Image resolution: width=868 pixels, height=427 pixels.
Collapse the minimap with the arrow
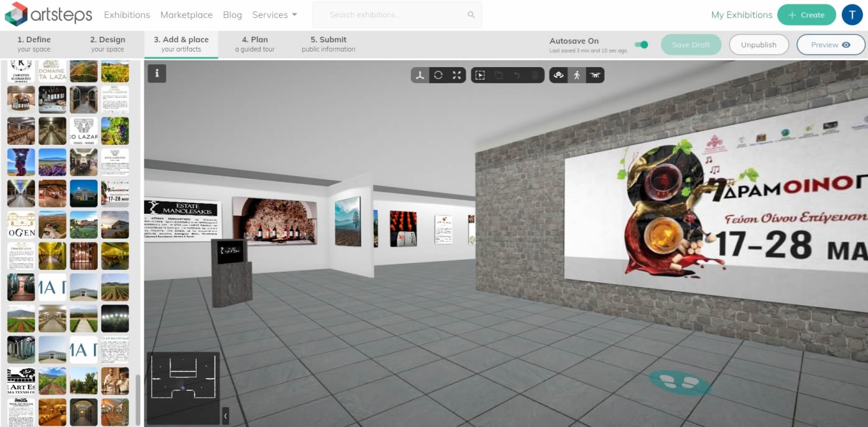click(x=225, y=415)
